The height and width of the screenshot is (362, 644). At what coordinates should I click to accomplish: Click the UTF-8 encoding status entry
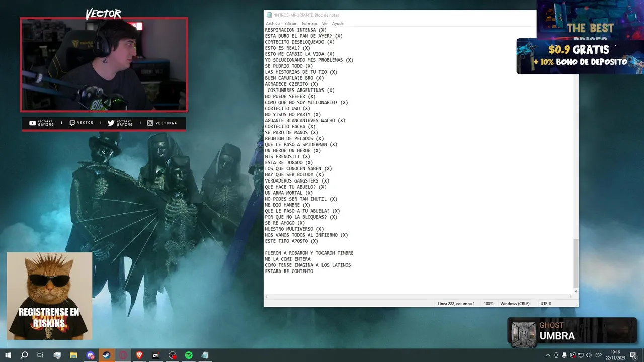coord(546,304)
